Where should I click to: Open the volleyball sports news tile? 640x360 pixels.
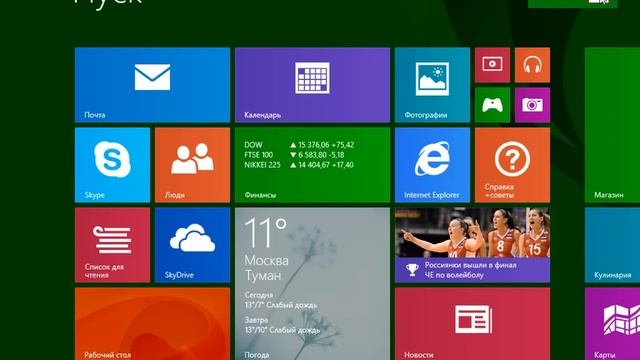pos(472,245)
